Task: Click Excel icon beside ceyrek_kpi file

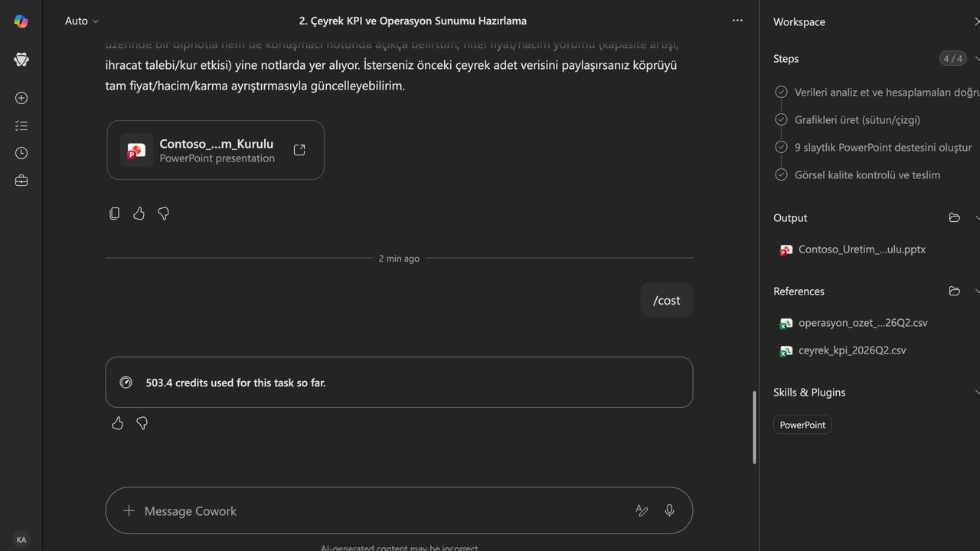Action: point(786,351)
